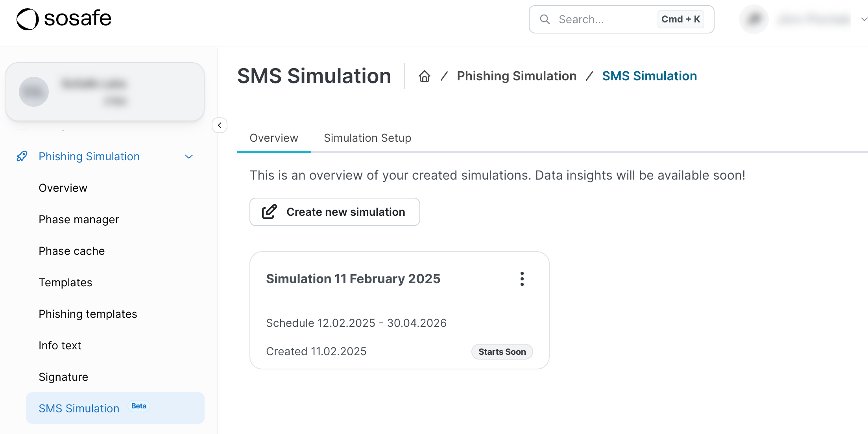This screenshot has width=868, height=434.
Task: Open the simulation card three-dot menu
Action: [522, 279]
